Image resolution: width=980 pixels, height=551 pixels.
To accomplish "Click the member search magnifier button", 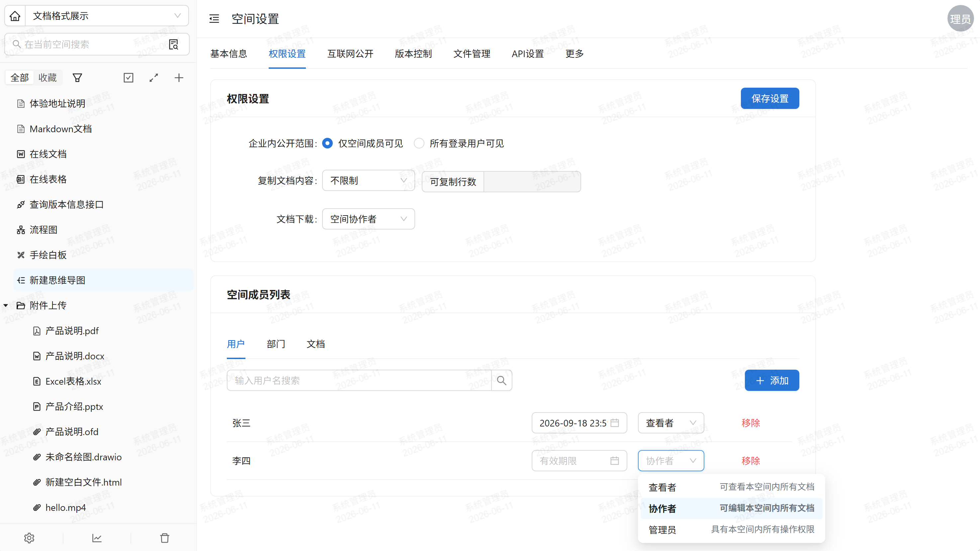I will (501, 380).
